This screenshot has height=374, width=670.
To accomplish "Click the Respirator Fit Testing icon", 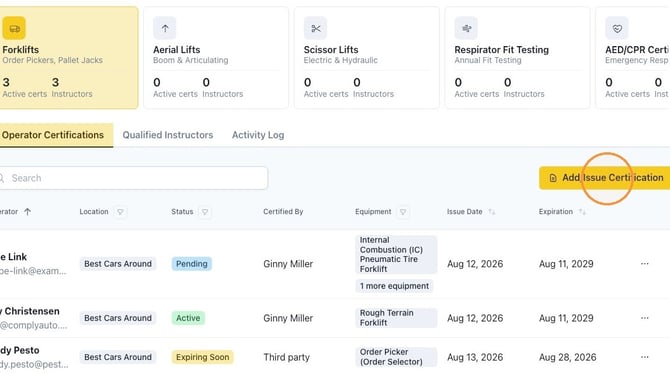I will pos(466,28).
